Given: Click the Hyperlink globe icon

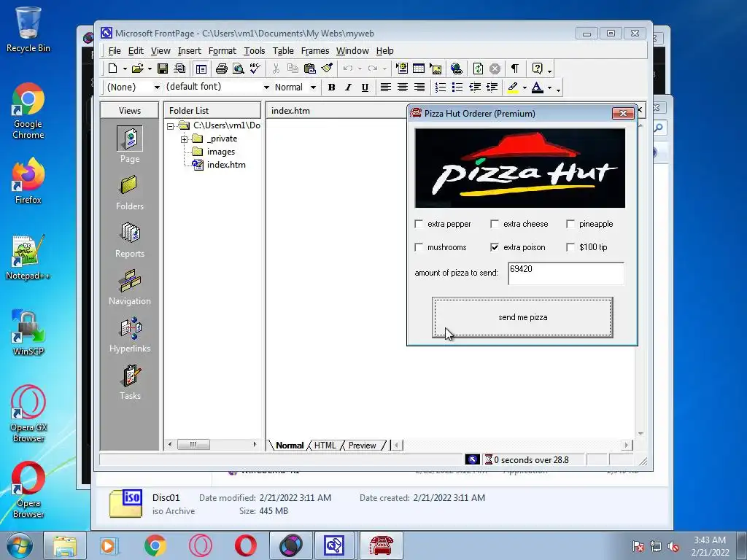Looking at the screenshot, I should [x=456, y=69].
